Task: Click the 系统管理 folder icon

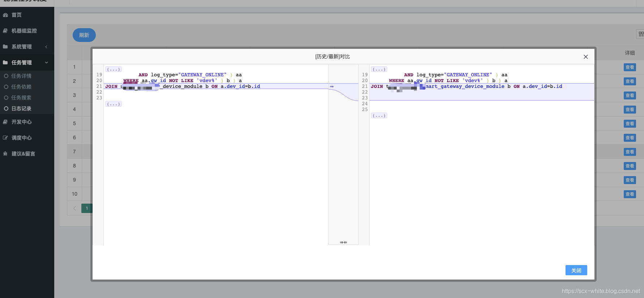Action: [x=5, y=47]
